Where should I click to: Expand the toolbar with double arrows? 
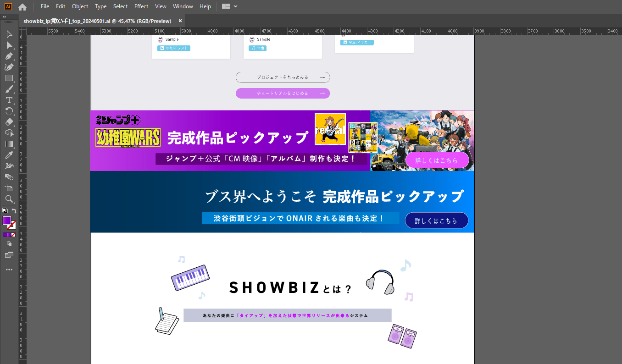[4, 17]
